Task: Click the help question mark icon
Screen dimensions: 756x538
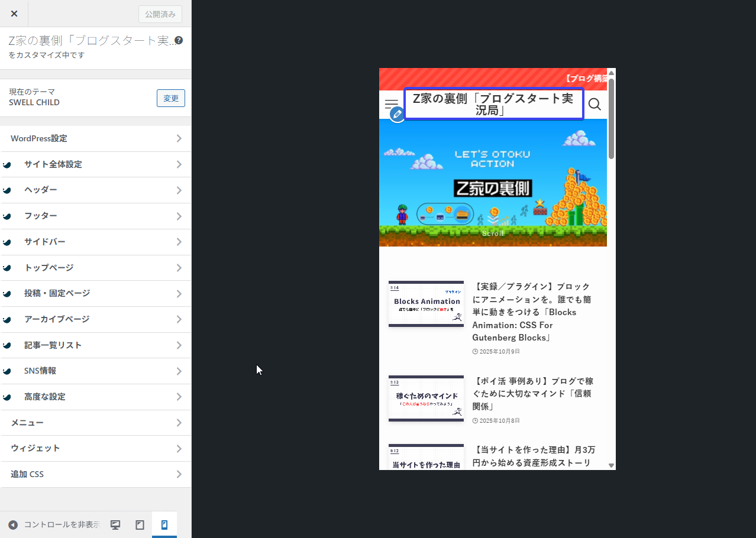Action: click(x=179, y=41)
